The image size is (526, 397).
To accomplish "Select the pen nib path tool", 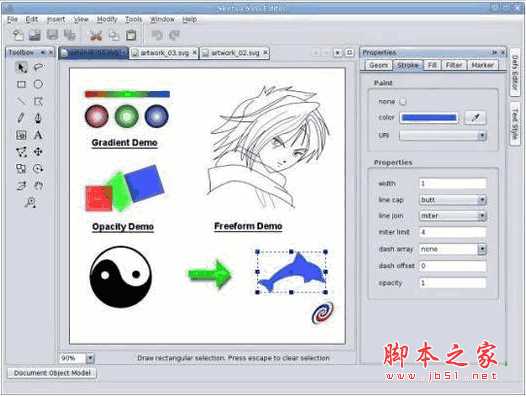I will (38, 118).
